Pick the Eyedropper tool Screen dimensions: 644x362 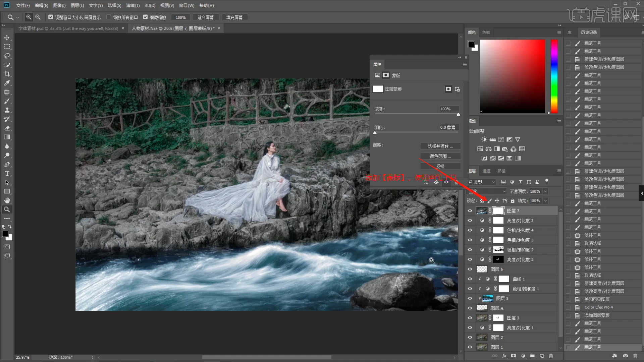[x=7, y=83]
